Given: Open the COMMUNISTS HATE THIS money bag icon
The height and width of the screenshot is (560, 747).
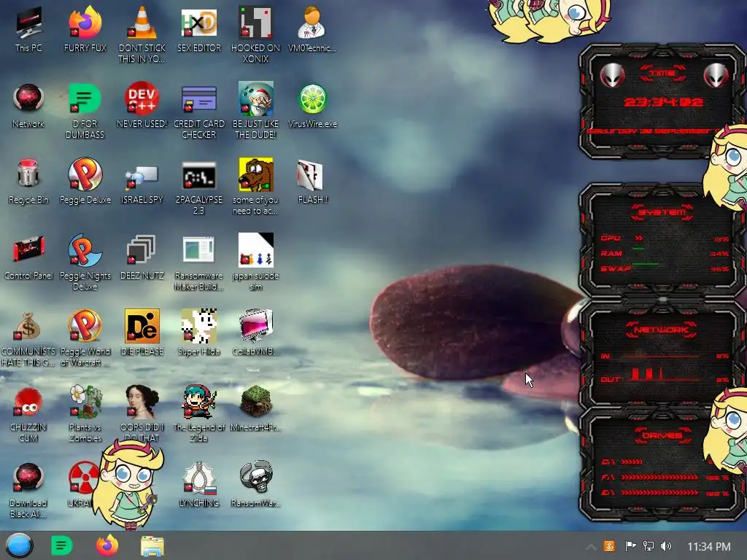Looking at the screenshot, I should (x=28, y=338).
